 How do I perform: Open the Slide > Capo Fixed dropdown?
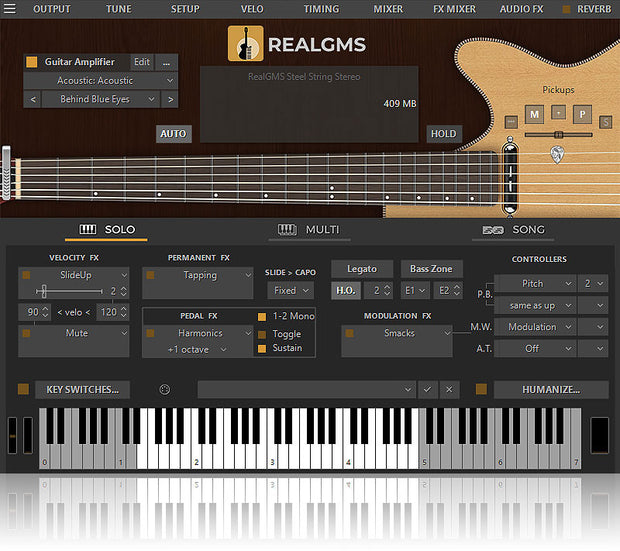click(291, 291)
